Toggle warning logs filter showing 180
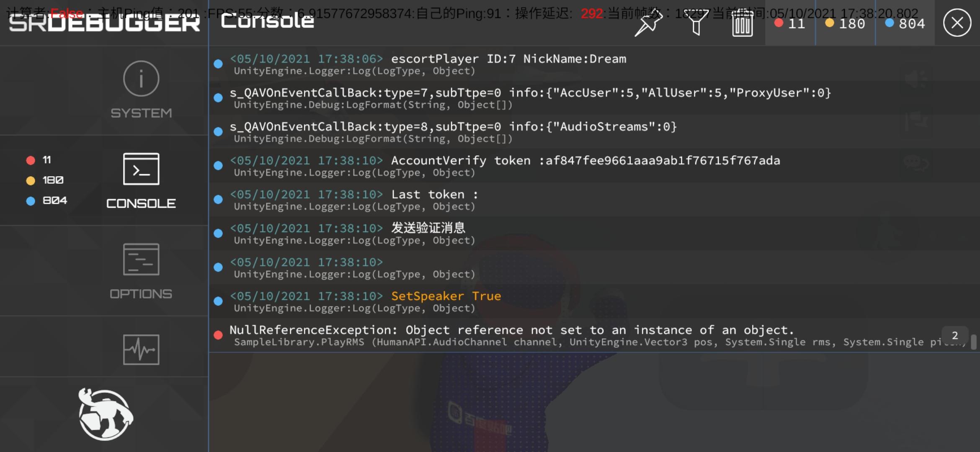The height and width of the screenshot is (452, 980). point(845,23)
